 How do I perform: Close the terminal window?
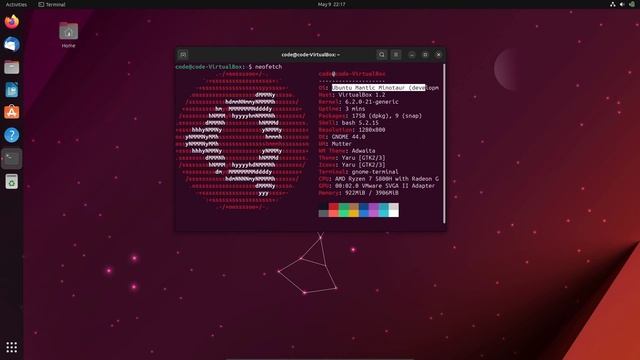point(439,55)
